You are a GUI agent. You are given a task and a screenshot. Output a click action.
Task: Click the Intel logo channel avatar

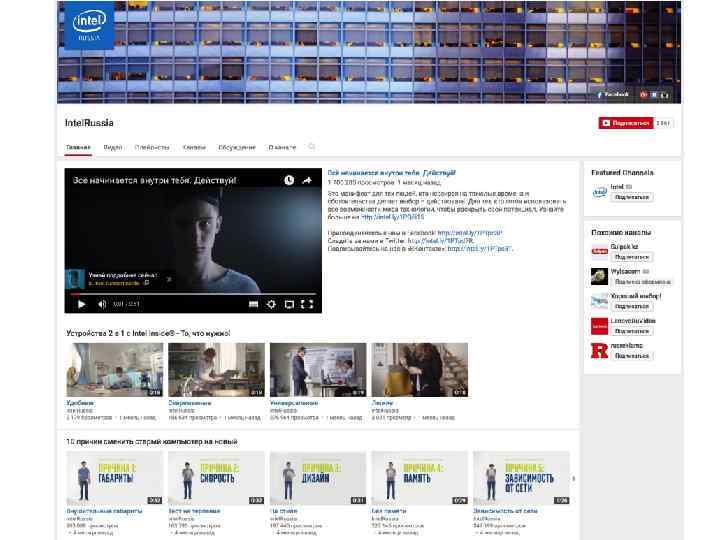point(89,26)
